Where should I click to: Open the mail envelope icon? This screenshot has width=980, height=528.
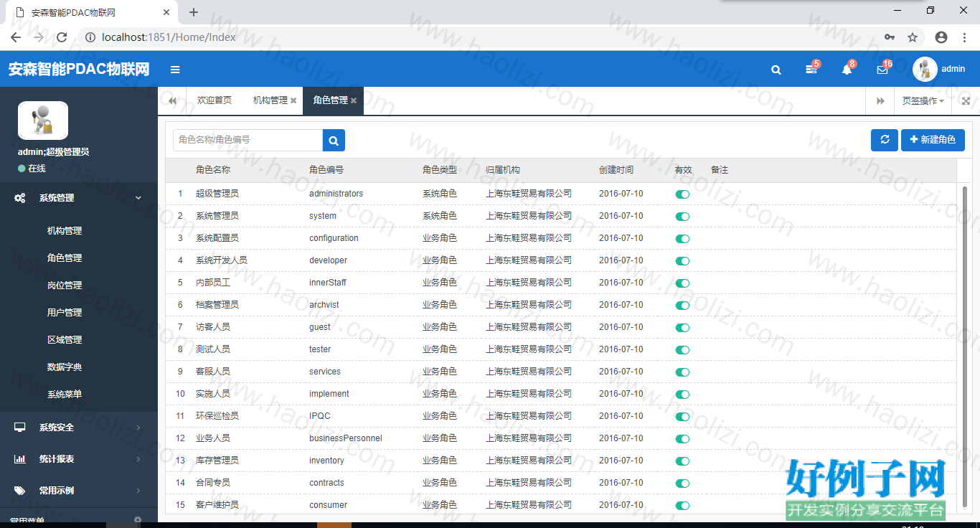(x=882, y=69)
